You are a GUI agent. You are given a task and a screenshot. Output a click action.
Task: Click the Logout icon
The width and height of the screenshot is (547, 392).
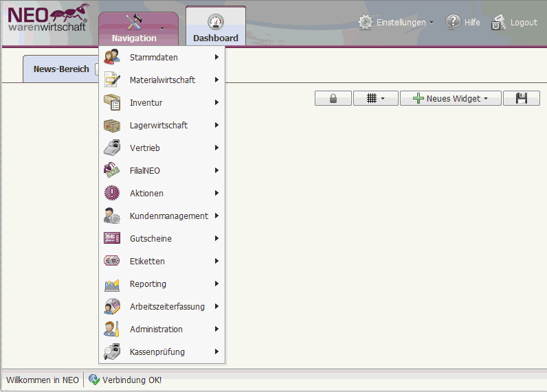pyautogui.click(x=498, y=22)
